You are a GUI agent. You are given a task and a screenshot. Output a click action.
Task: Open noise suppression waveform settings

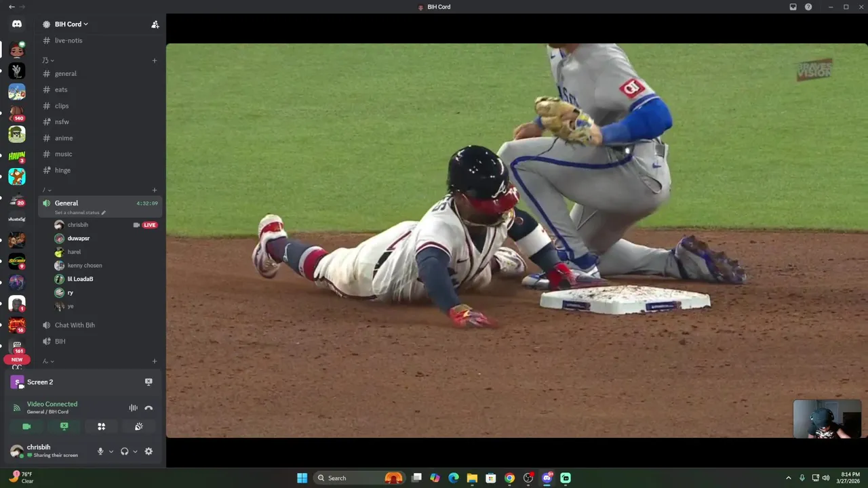point(133,408)
